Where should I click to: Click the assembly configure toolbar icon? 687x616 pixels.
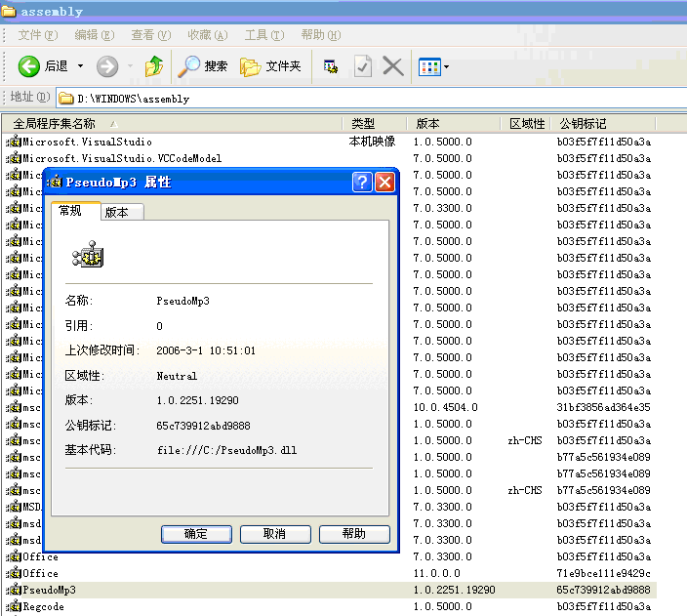click(x=332, y=66)
